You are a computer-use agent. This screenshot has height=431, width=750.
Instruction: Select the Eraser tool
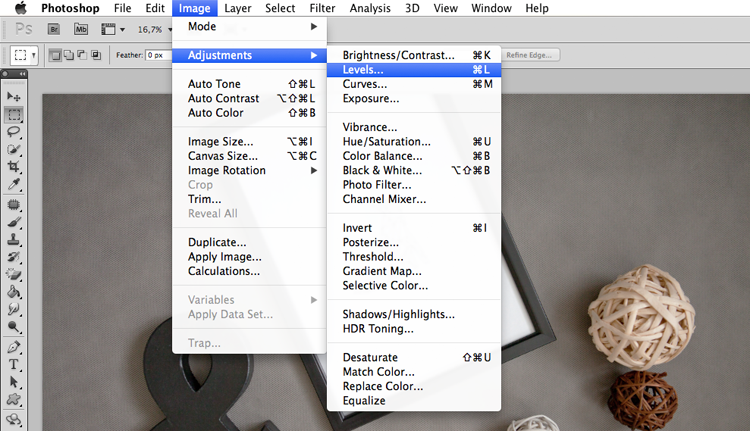tap(14, 275)
